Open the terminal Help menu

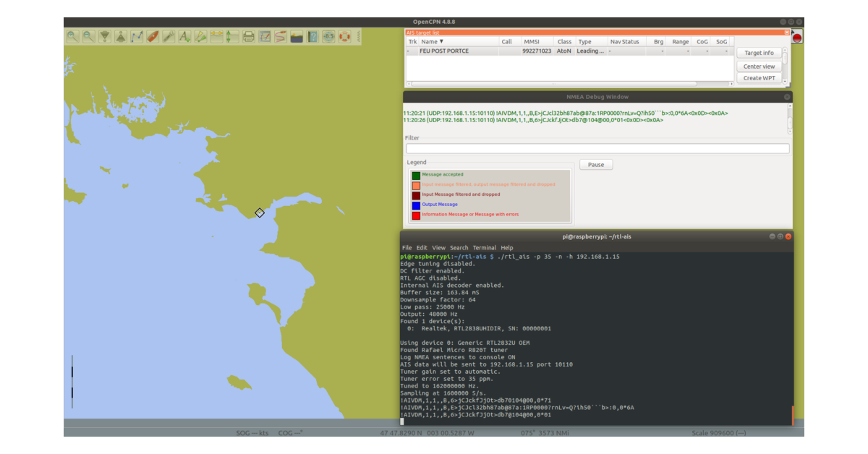(x=507, y=248)
